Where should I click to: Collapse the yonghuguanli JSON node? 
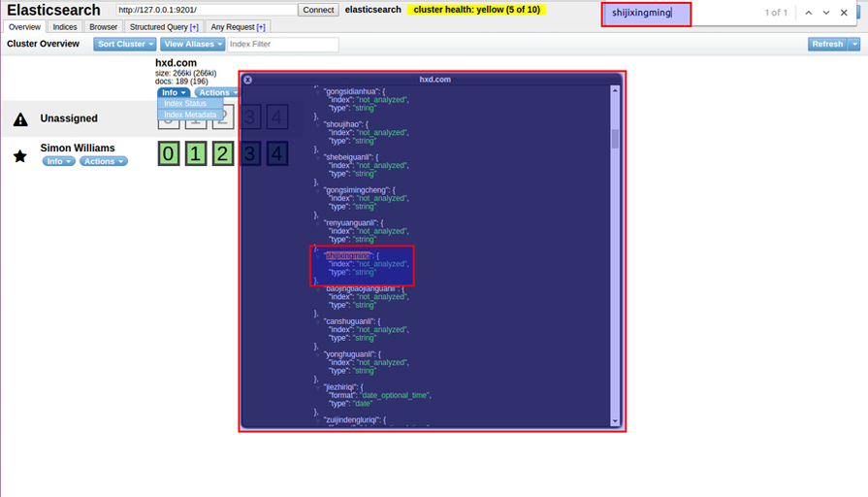tap(318, 354)
